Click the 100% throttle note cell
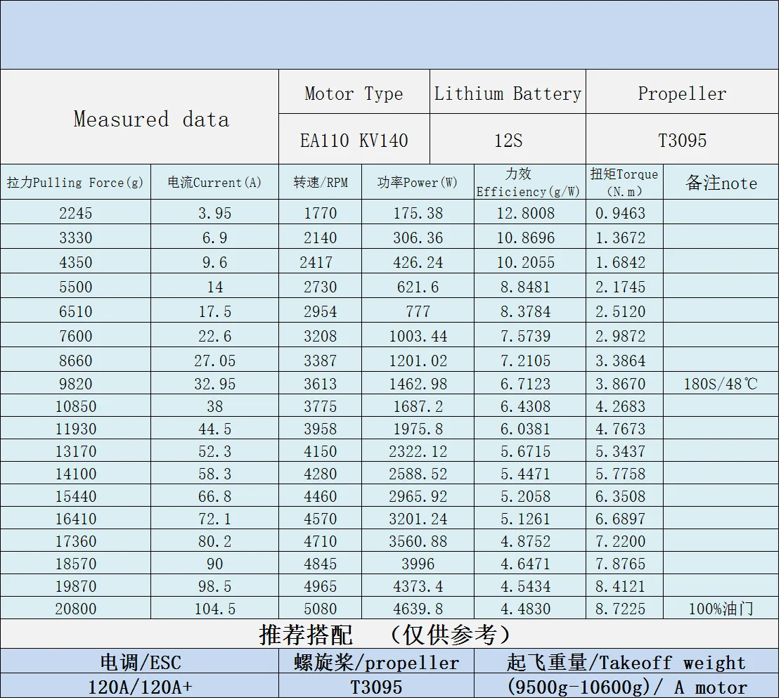The width and height of the screenshot is (781, 700). (721, 608)
